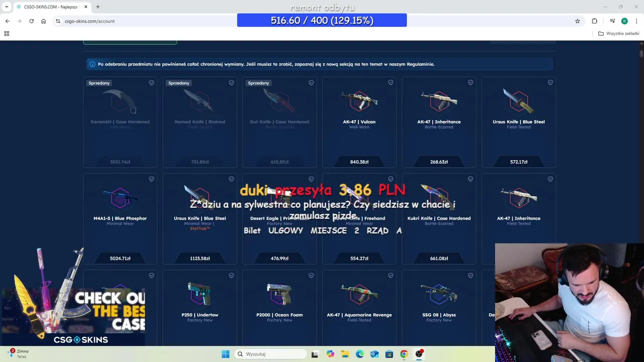Click the 5024.71zł price tag
The width and height of the screenshot is (644, 362).
point(120,258)
